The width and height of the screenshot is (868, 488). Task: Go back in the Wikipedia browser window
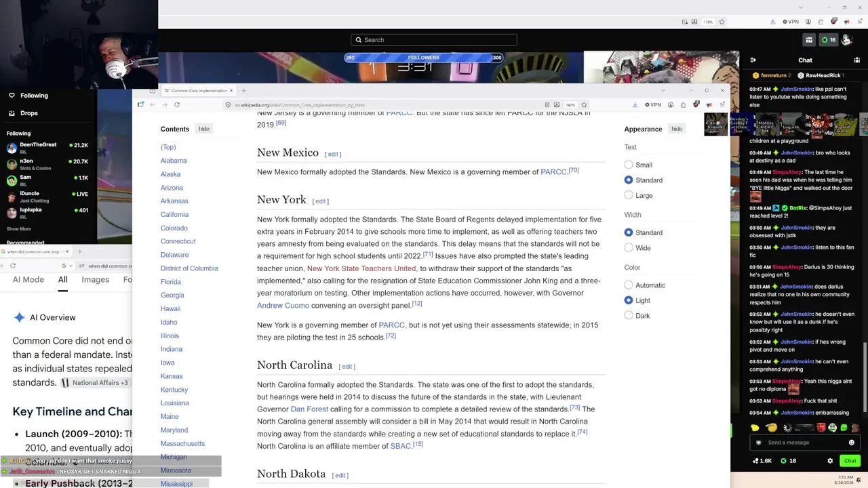(x=153, y=104)
